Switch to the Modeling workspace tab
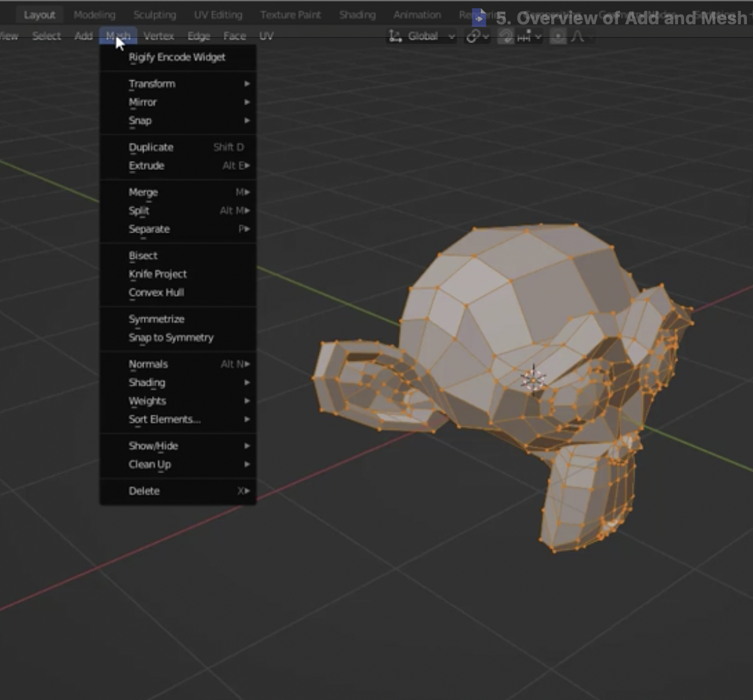 (x=94, y=15)
